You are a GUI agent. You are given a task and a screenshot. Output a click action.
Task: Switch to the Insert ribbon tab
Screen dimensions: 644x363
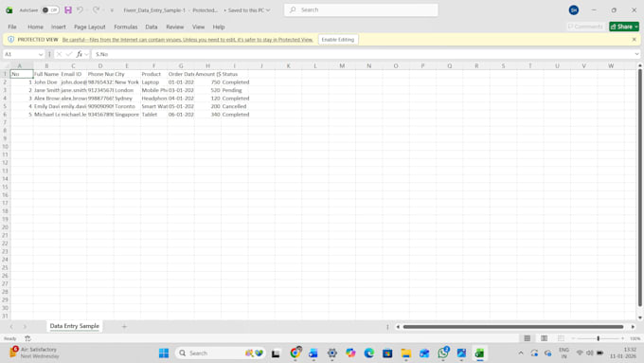59,27
